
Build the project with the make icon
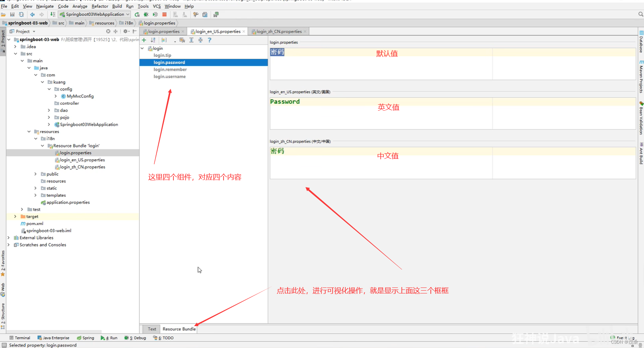click(x=53, y=14)
